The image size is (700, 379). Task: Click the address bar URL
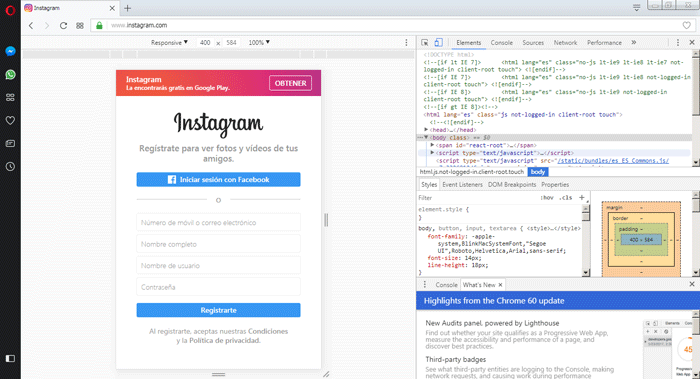coord(138,25)
